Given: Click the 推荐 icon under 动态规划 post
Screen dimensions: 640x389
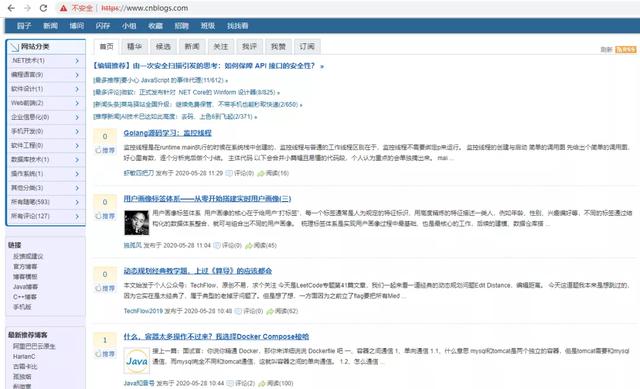Looking at the screenshot, I should (x=105, y=288).
